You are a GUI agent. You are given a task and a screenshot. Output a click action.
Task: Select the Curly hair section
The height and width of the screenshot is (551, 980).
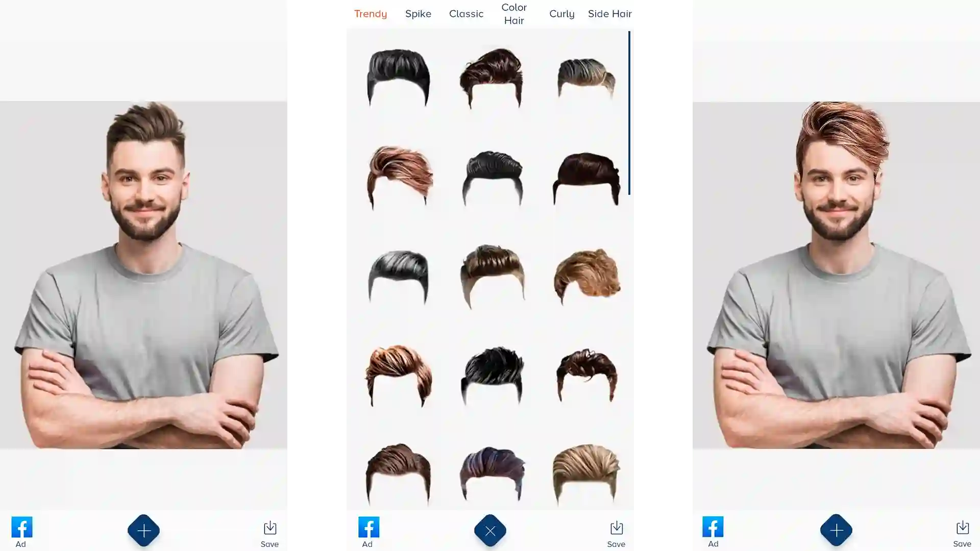pos(561,13)
